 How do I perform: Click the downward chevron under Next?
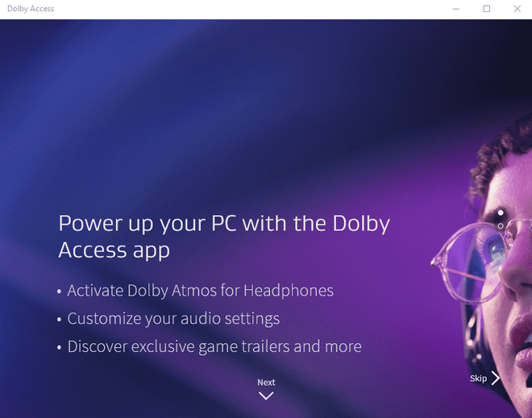pos(266,395)
